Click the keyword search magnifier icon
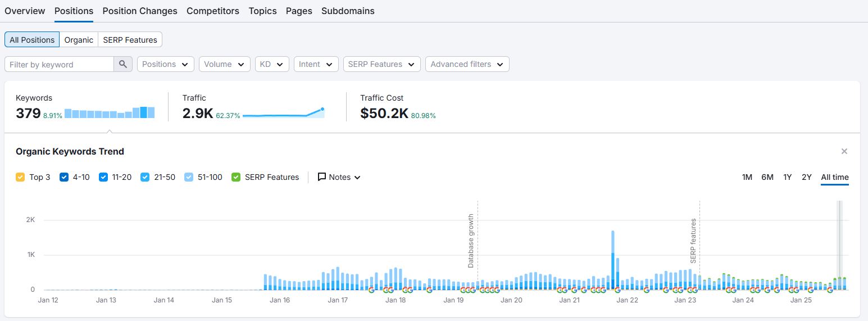 click(123, 64)
